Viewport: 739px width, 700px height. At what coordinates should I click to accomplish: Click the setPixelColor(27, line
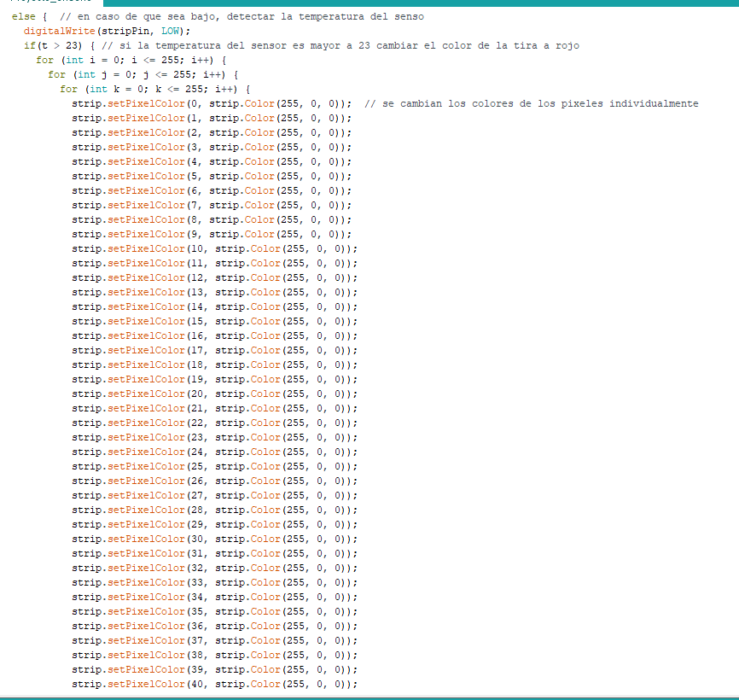click(215, 496)
